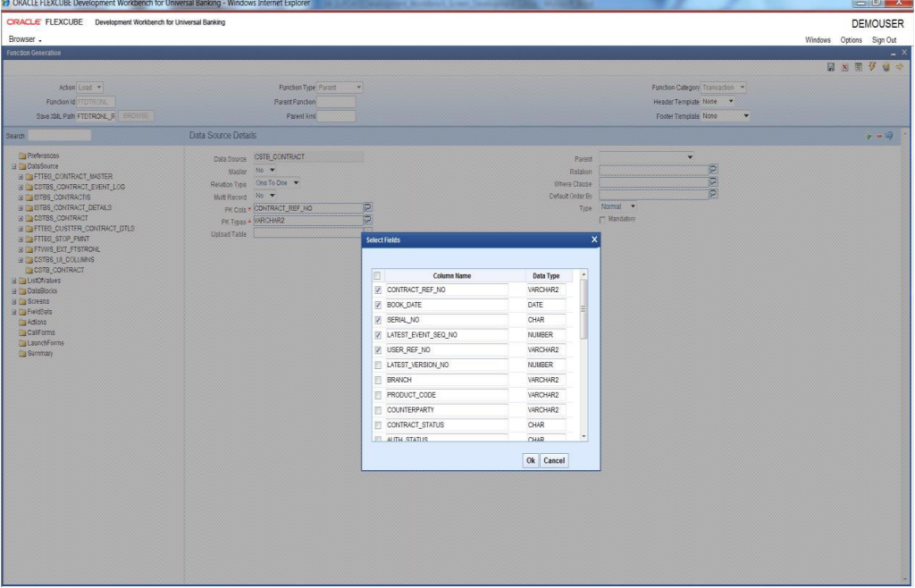This screenshot has width=915, height=588.
Task: Check the CONTRACT_STATUS checkbox
Action: coord(378,425)
